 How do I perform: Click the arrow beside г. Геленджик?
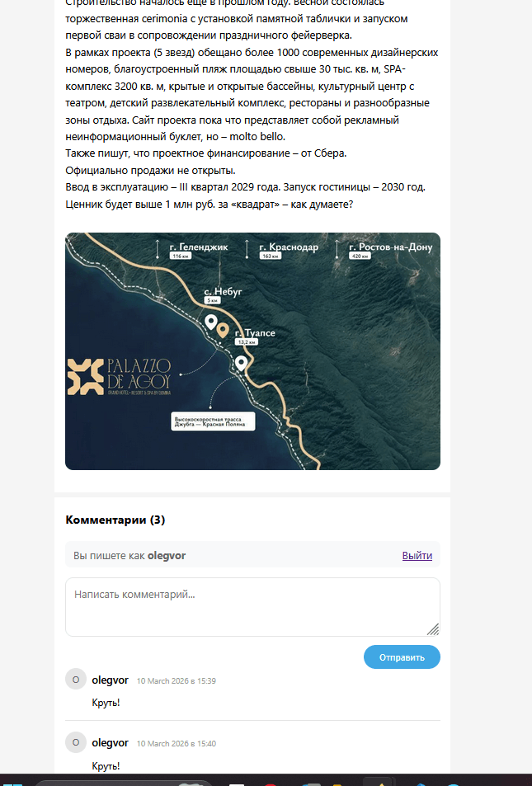point(158,249)
